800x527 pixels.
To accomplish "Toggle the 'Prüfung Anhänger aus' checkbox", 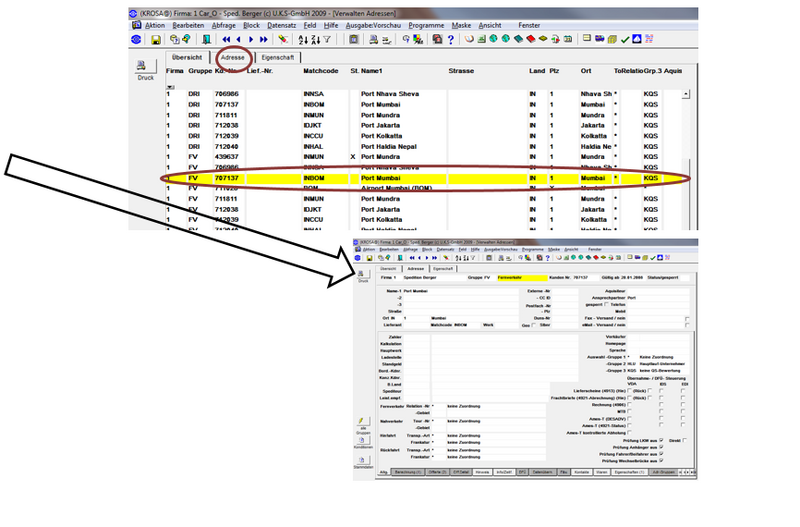I will coord(661,447).
